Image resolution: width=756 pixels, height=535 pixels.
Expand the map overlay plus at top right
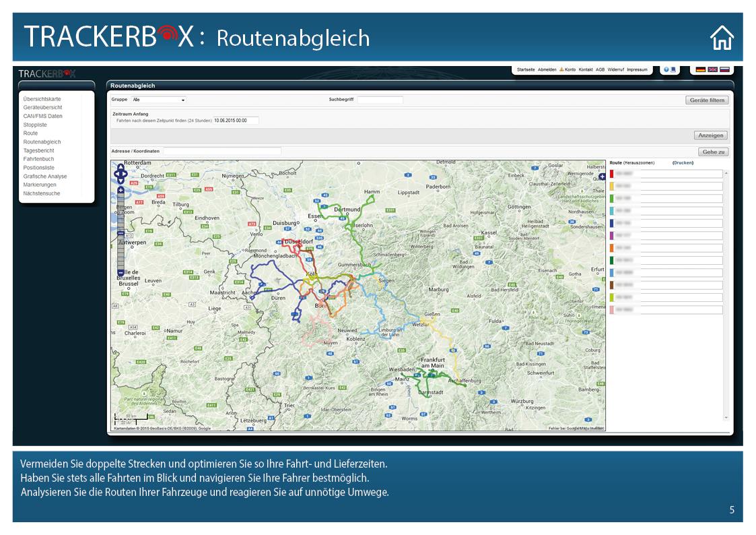click(602, 177)
